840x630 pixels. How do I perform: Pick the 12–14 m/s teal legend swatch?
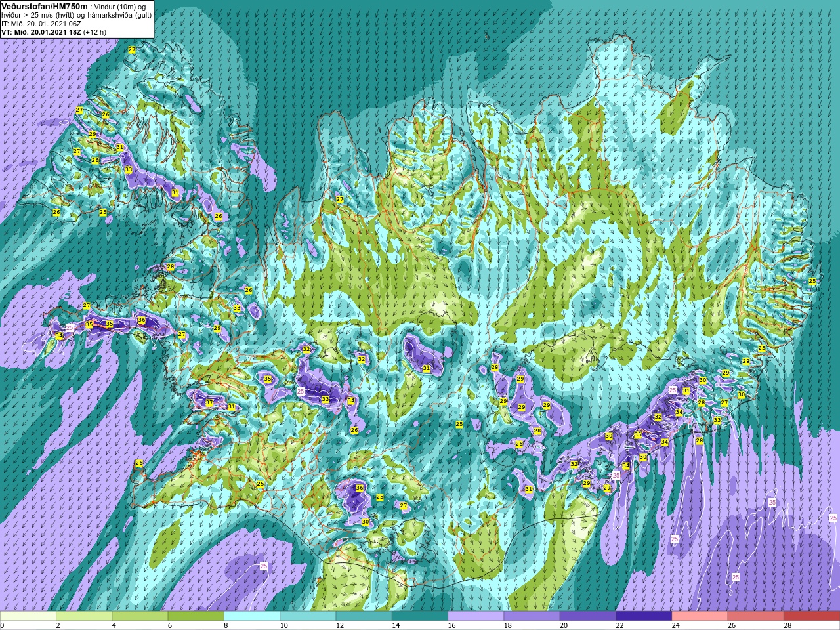point(364,616)
